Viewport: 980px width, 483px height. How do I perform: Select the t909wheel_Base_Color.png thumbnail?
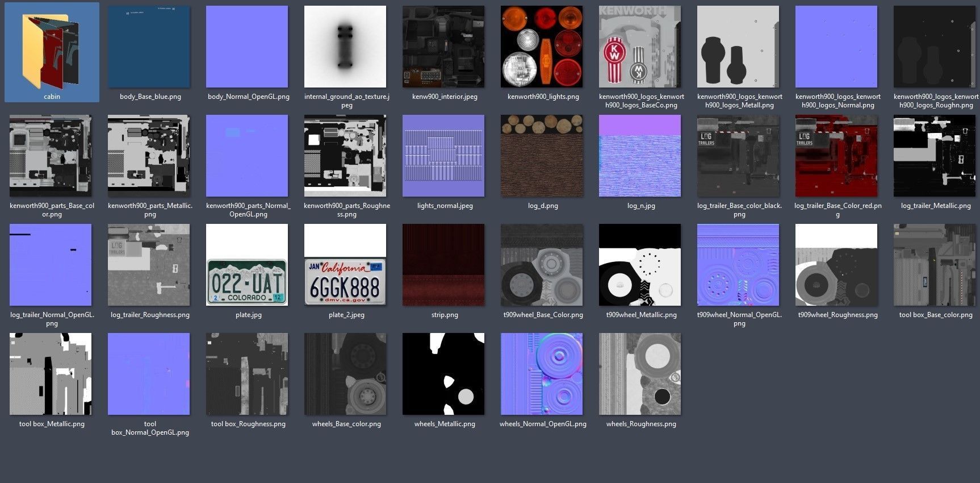(x=542, y=265)
